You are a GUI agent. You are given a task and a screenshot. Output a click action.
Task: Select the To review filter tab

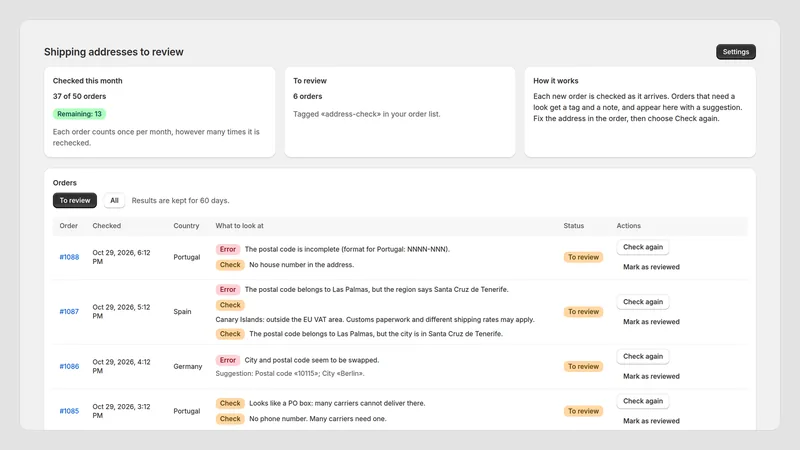pos(74,201)
